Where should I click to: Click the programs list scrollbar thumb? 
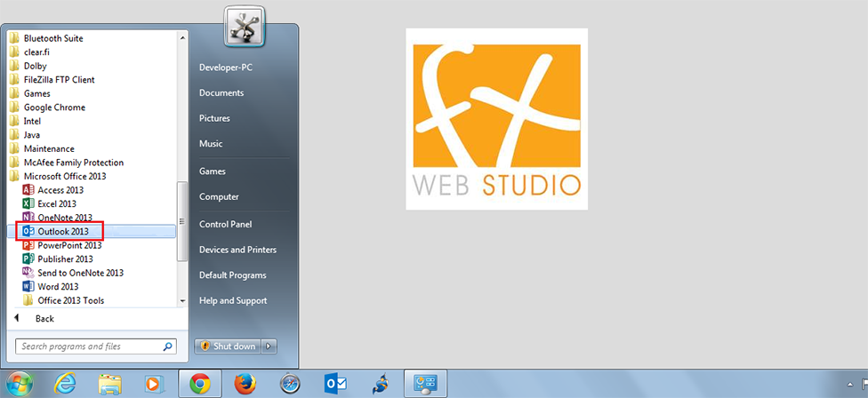click(182, 220)
